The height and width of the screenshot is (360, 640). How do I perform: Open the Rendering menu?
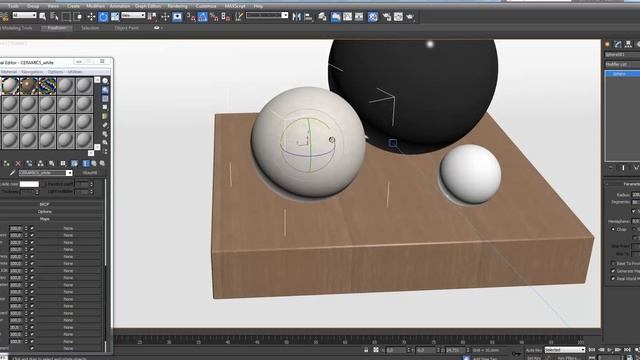click(x=177, y=6)
